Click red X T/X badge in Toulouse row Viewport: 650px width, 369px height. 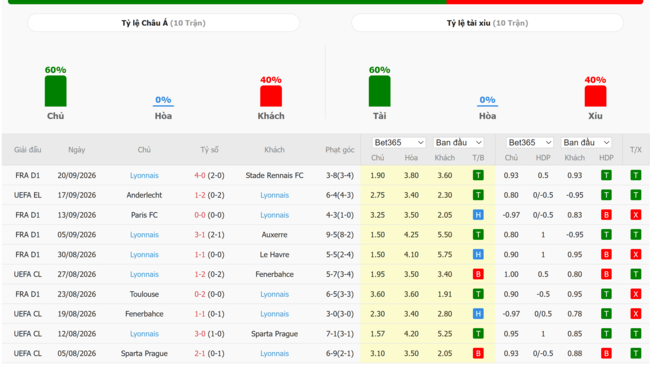(x=635, y=294)
